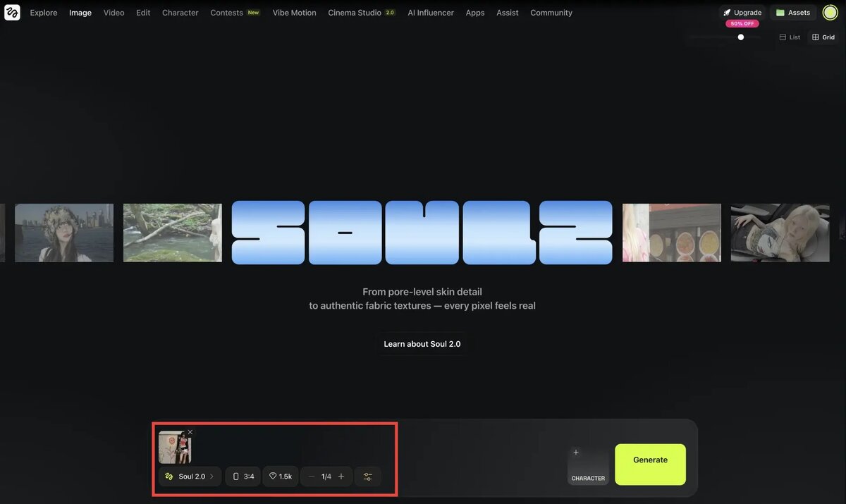Switch to List view
Screen dimensions: 846x504
(790, 37)
